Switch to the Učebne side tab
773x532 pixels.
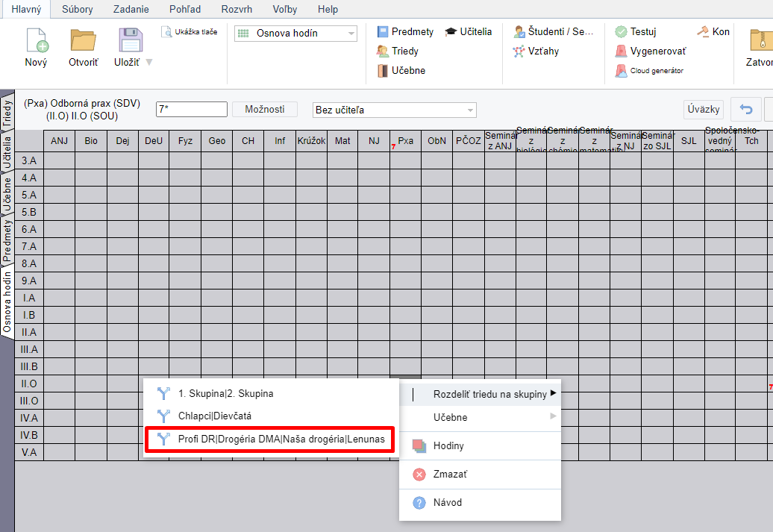click(x=7, y=194)
